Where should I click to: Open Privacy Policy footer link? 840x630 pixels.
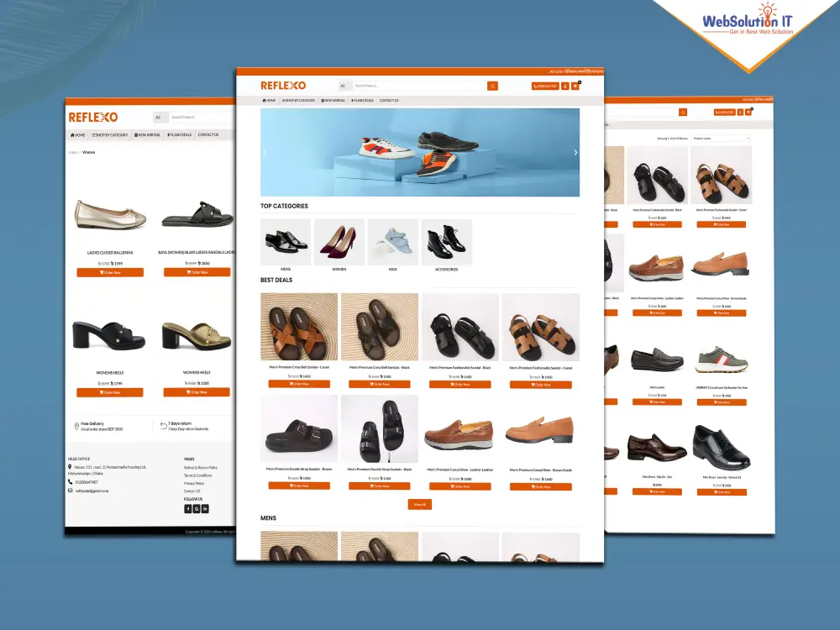pyautogui.click(x=194, y=483)
